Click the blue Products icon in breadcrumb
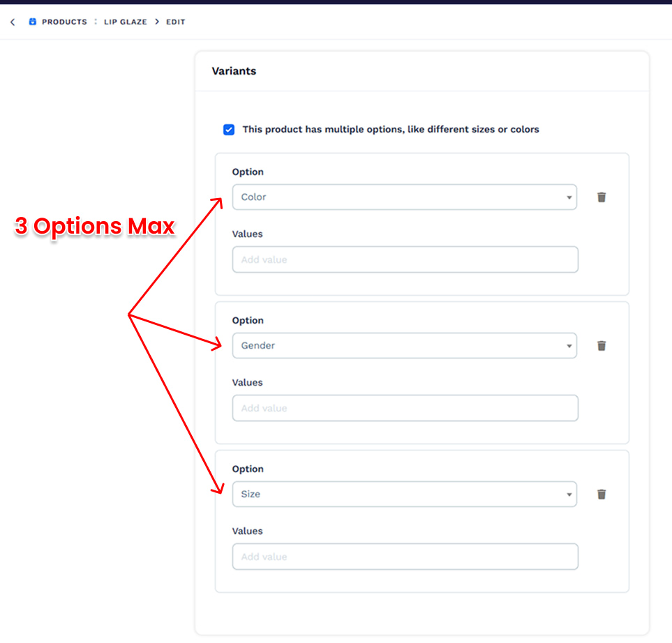The height and width of the screenshot is (643, 672). pyautogui.click(x=33, y=22)
